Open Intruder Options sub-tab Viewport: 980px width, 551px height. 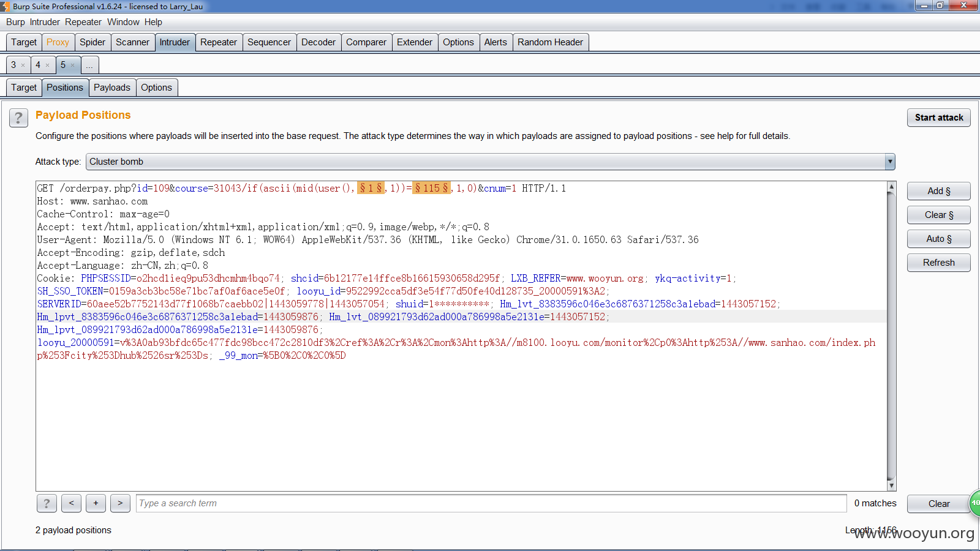click(156, 88)
